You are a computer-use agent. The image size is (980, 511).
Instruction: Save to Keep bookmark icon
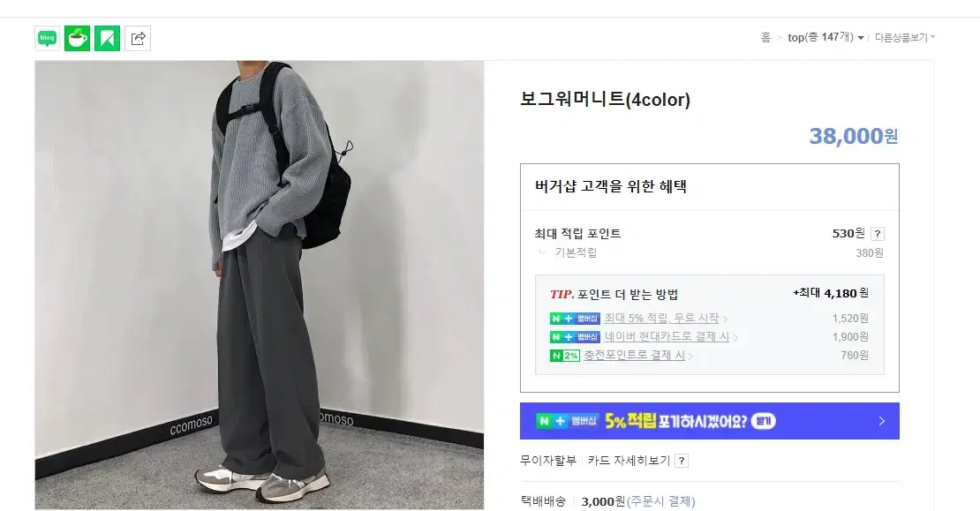(107, 38)
